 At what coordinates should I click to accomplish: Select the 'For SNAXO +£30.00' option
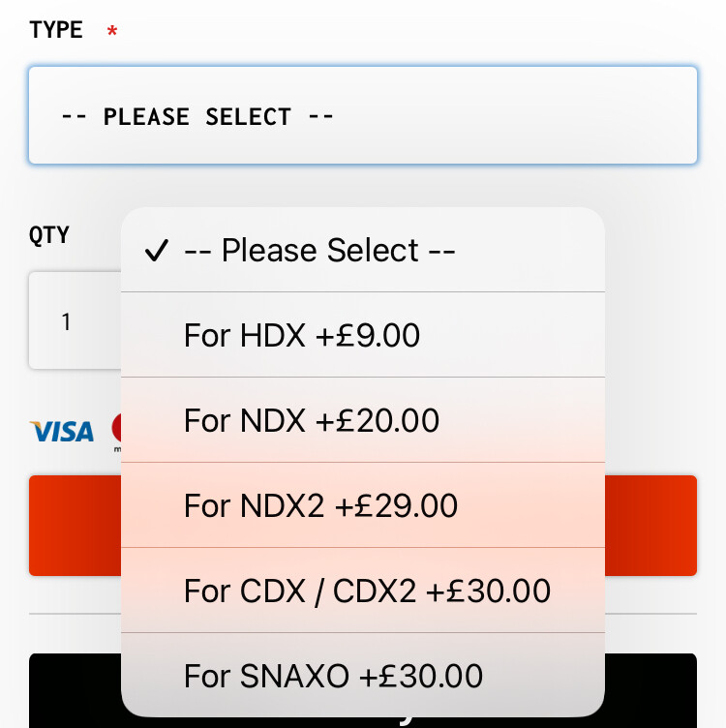pos(334,675)
